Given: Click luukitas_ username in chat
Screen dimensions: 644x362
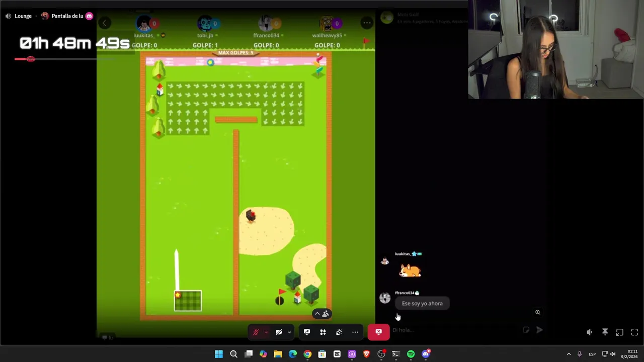Looking at the screenshot, I should click(x=403, y=254).
